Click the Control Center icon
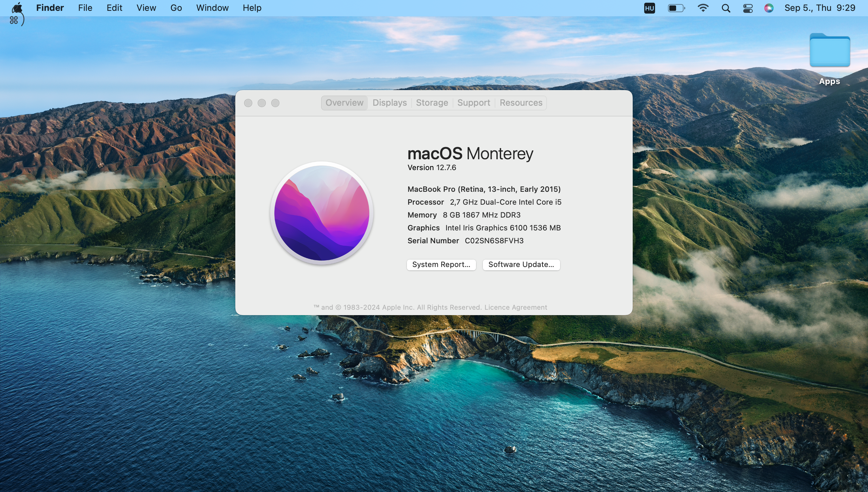868x492 pixels. coord(748,8)
